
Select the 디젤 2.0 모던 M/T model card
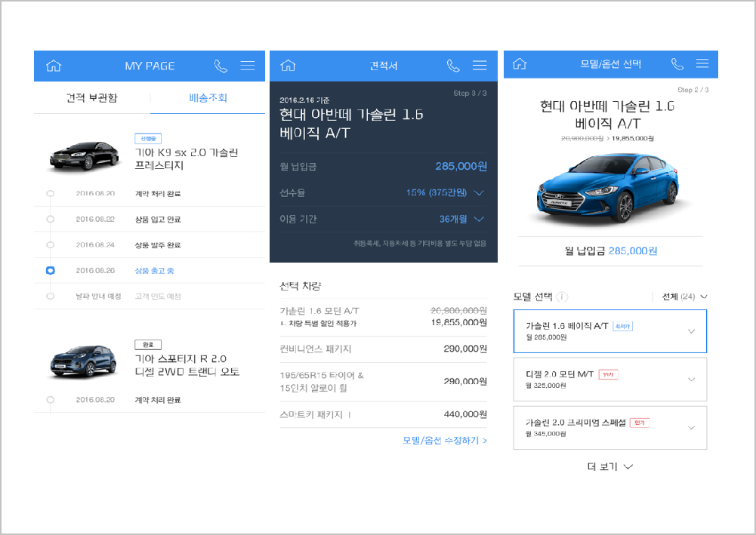pyautogui.click(x=610, y=380)
